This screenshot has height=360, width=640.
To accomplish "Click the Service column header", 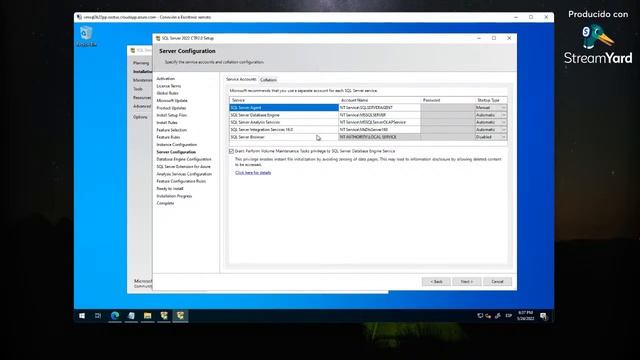I will 284,100.
